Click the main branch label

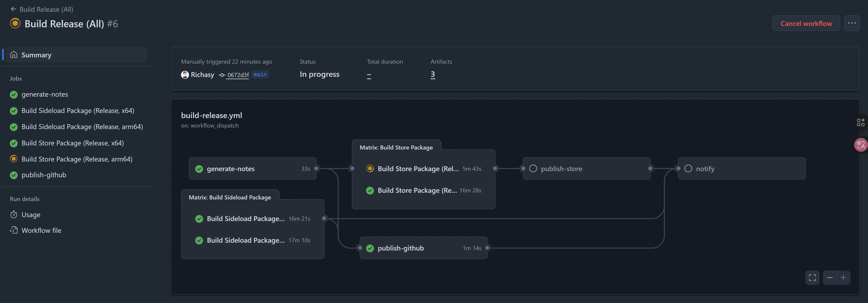point(260,74)
